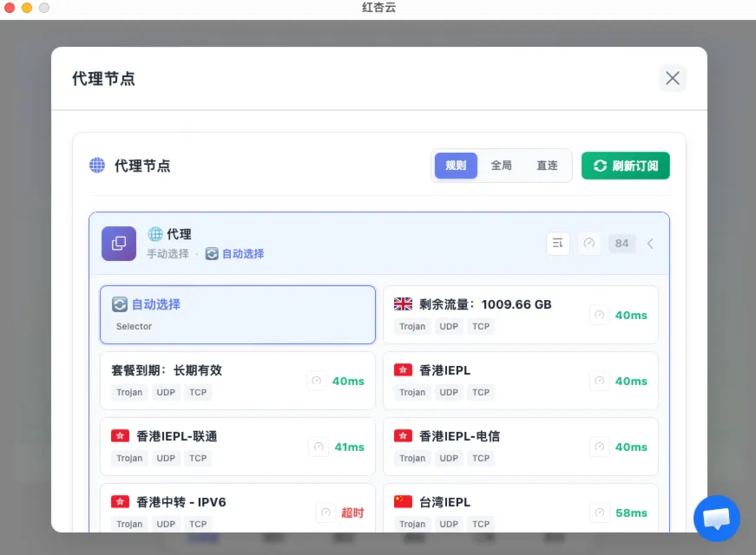This screenshot has height=555, width=756.
Task: Click the 84 node count badge
Action: (x=621, y=244)
